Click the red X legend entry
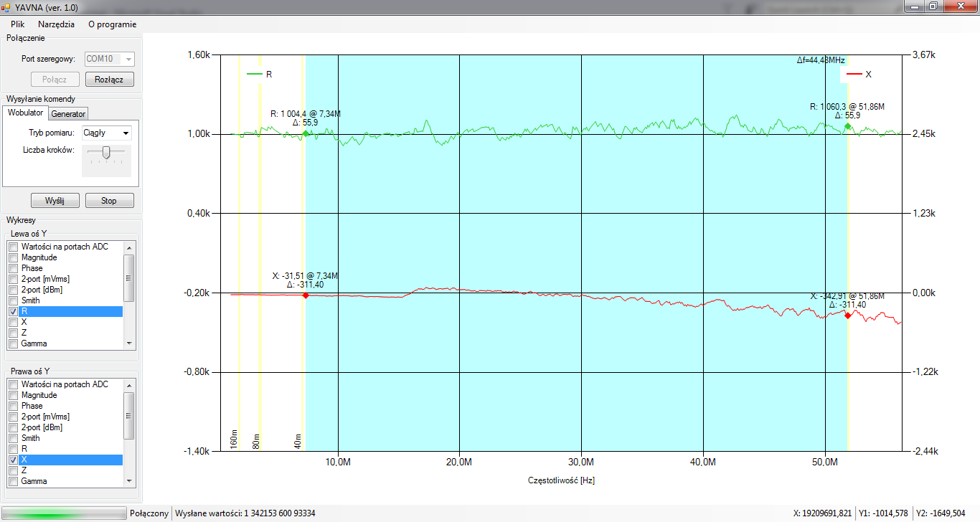The image size is (980, 522). pos(859,74)
